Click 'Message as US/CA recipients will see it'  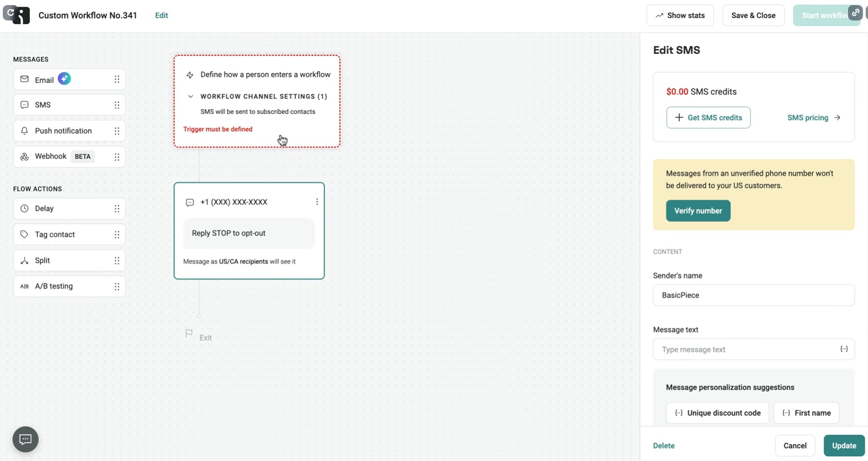coord(239,262)
